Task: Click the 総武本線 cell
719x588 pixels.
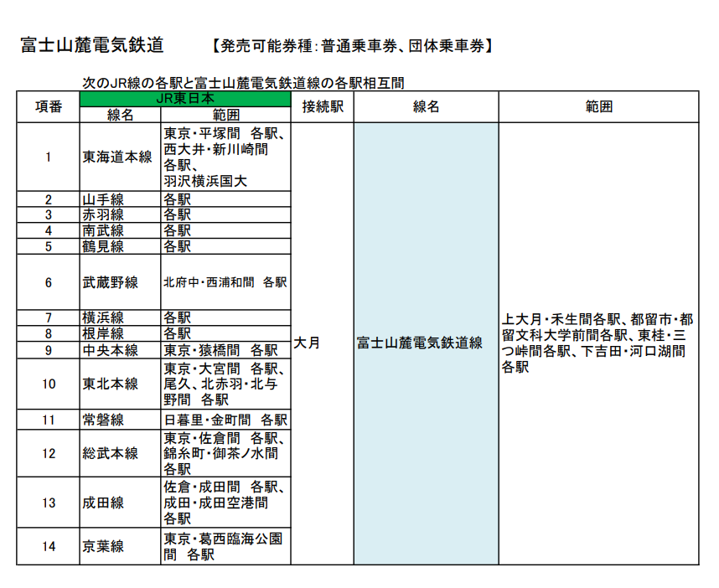Action: [120, 453]
